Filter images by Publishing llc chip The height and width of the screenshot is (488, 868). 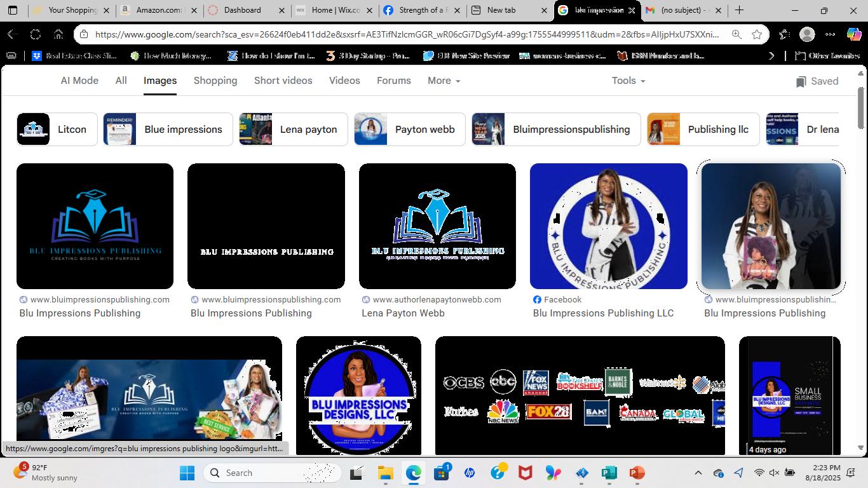coord(703,129)
